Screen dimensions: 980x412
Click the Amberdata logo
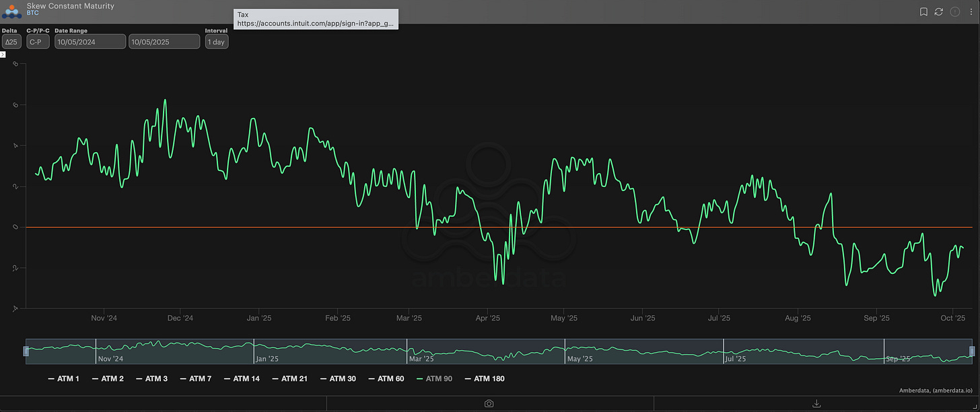point(12,11)
